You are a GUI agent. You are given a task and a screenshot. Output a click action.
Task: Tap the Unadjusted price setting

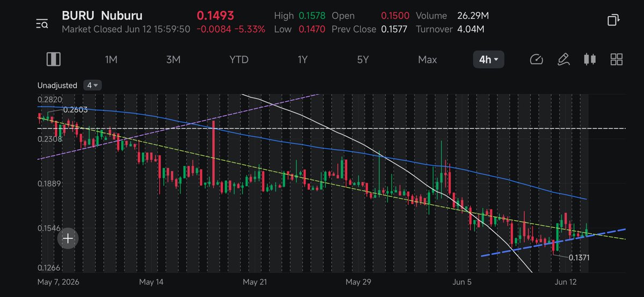pyautogui.click(x=57, y=85)
